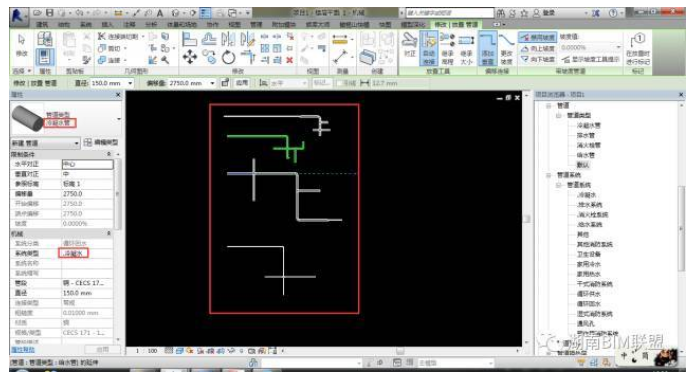Click the Create Assembly icon in Create panel
690x375 pixels.
click(x=367, y=57)
